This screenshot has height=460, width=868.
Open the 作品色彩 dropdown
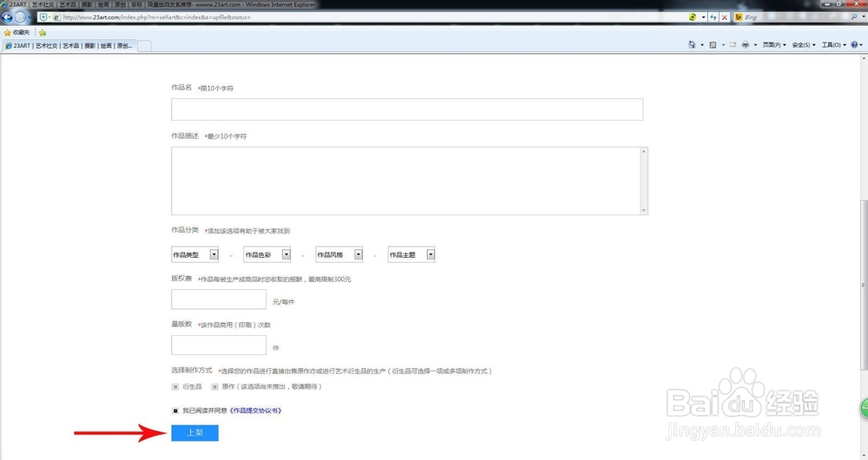(266, 254)
